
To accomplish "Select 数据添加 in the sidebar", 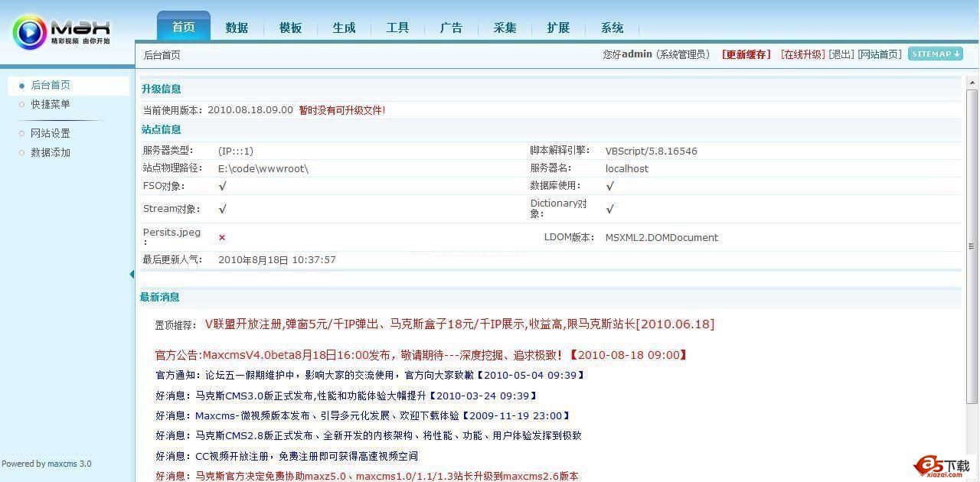I will 51,152.
